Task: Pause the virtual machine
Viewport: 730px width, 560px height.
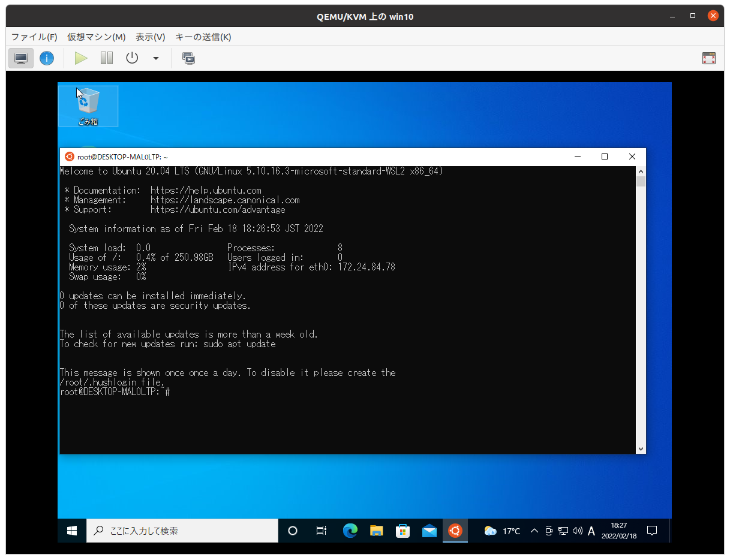Action: click(107, 58)
